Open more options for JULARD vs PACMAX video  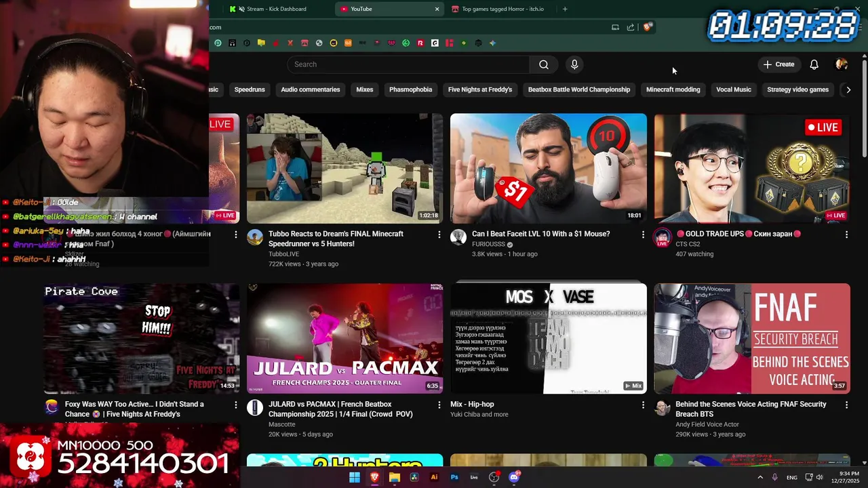click(439, 405)
